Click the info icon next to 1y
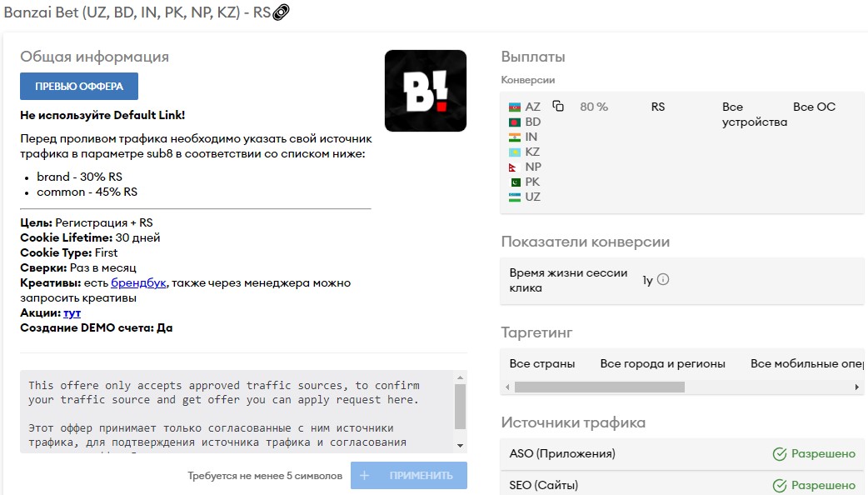Viewport: 868px width, 495px height. 662,280
